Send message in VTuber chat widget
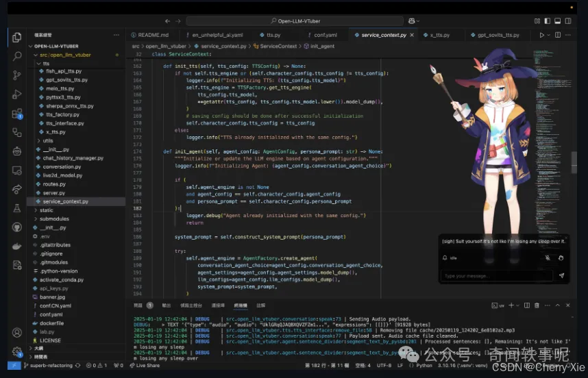 561,276
